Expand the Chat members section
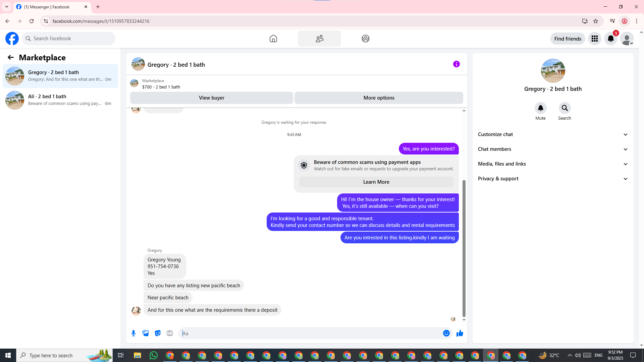 tap(553, 149)
